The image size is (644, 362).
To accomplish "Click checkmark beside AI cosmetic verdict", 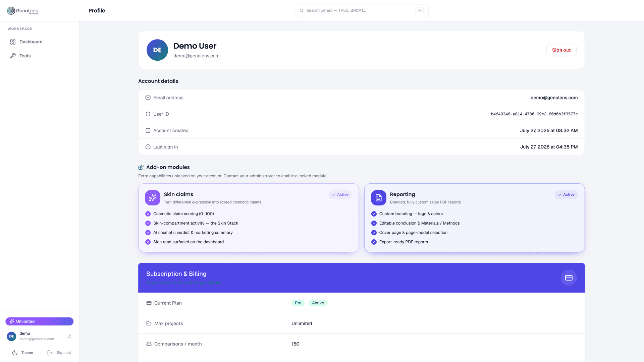I will [148, 233].
